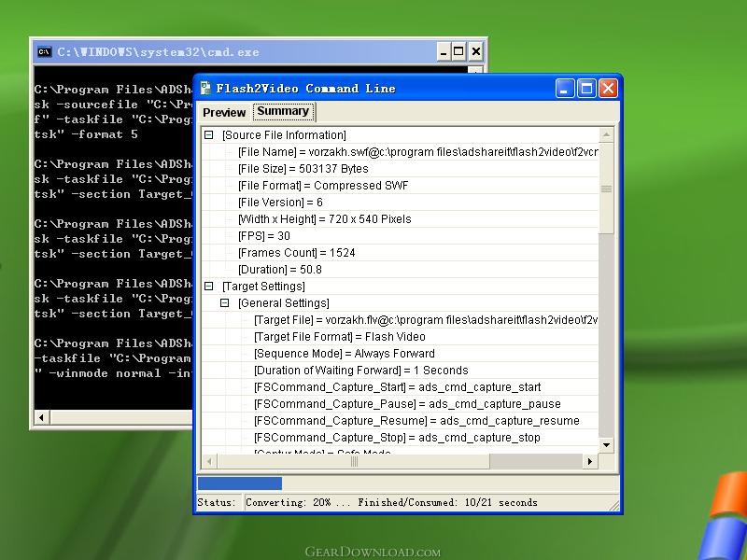747x560 pixels.
Task: Maximize the Flash2Video Command Line window
Action: click(x=586, y=89)
